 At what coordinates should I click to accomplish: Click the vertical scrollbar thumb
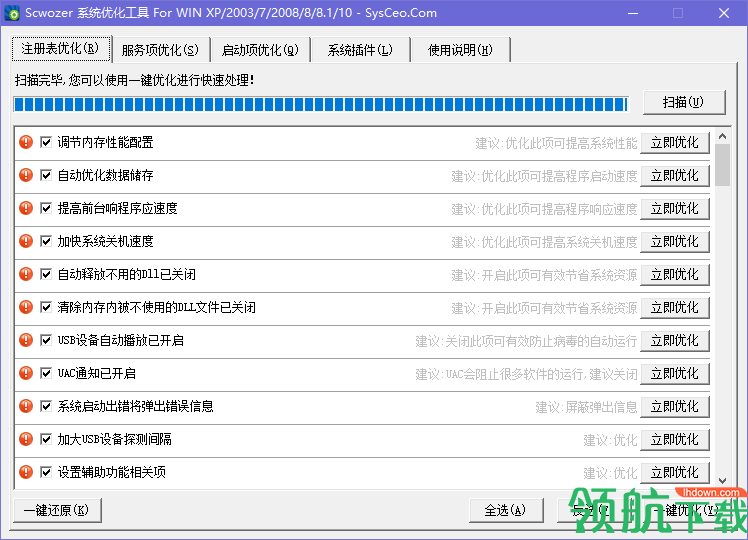pos(723,165)
